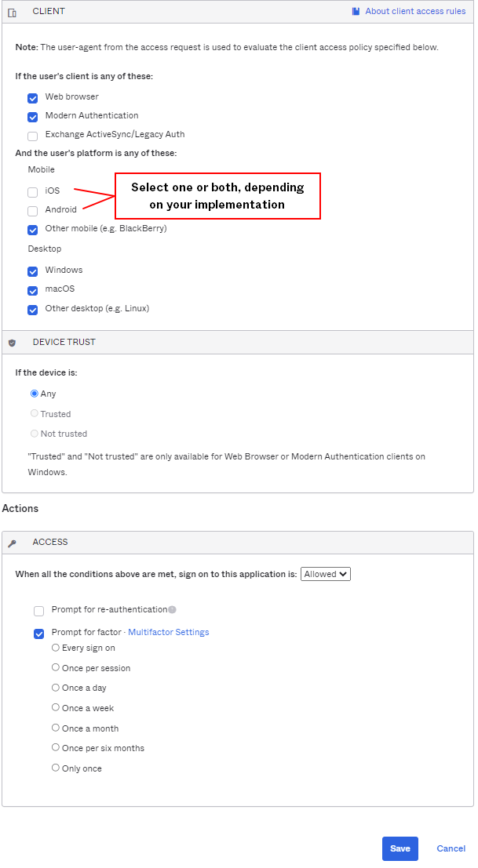
Task: Select the Any device radio button
Action: 35,394
